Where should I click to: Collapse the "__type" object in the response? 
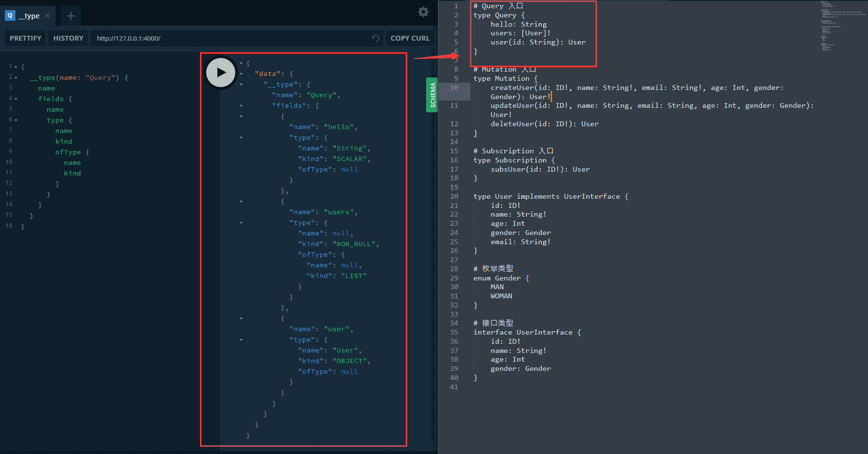241,84
